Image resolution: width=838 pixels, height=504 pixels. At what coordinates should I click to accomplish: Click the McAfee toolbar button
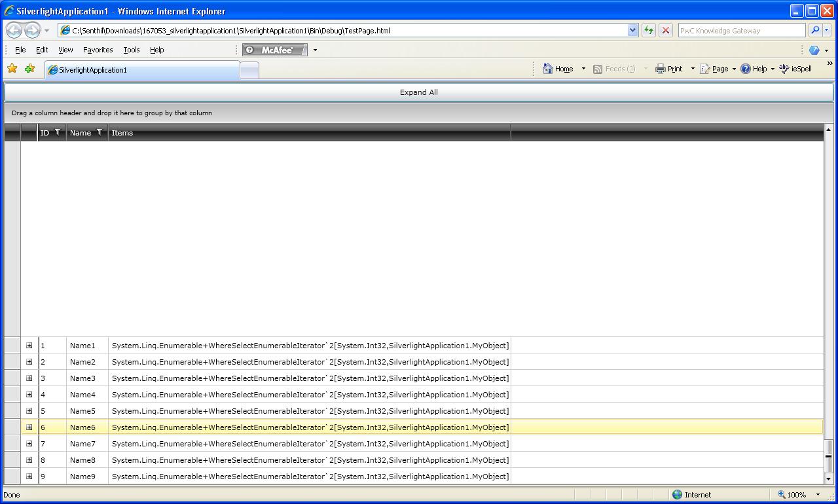[x=274, y=50]
